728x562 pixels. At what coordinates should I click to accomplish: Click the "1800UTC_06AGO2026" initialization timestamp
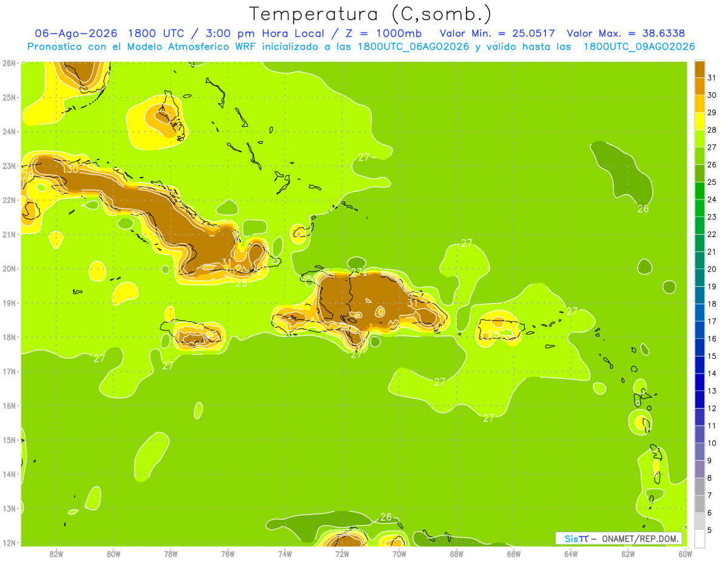[413, 47]
